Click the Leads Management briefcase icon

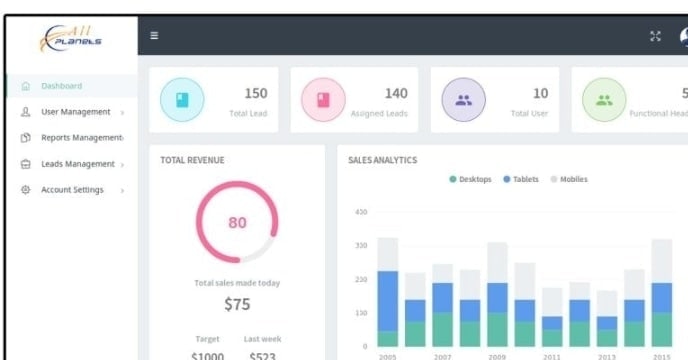26,164
